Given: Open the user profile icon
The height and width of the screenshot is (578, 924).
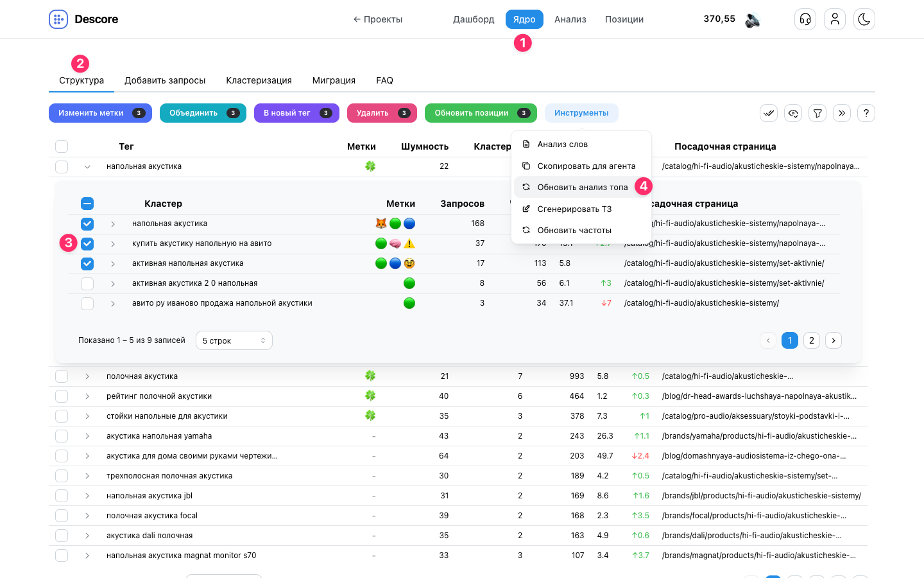Looking at the screenshot, I should click(835, 19).
